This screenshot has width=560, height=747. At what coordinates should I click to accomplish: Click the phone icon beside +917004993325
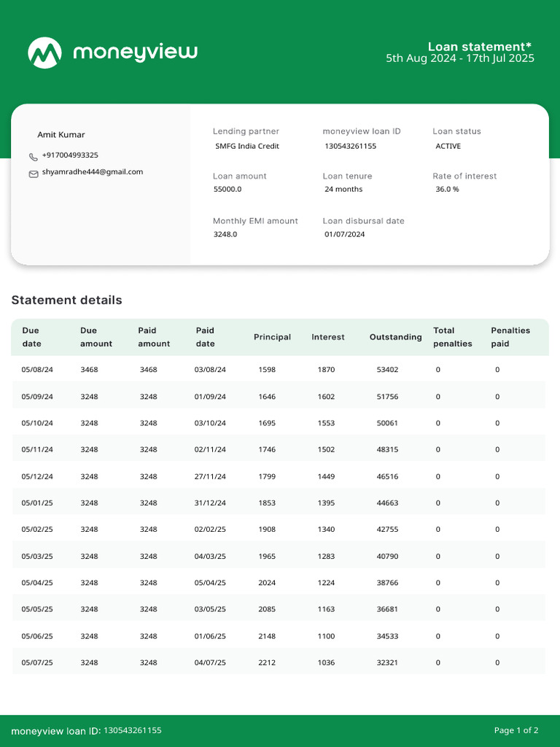[x=34, y=157]
